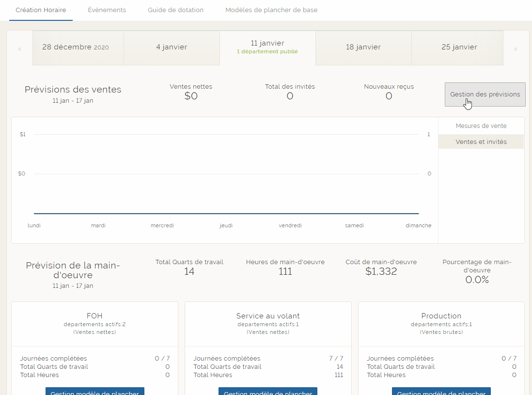This screenshot has height=395, width=532.
Task: Select the 25 janvier week
Action: (459, 47)
